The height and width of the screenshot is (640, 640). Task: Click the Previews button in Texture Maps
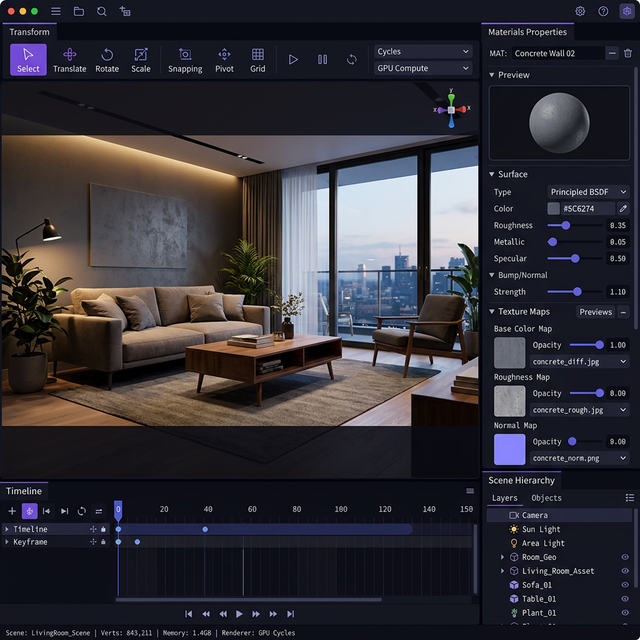(595, 312)
